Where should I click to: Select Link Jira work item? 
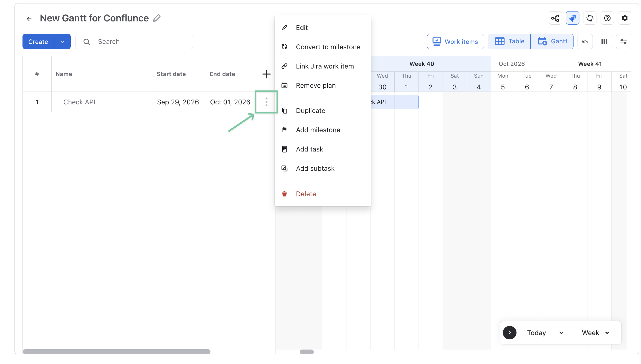point(323,66)
